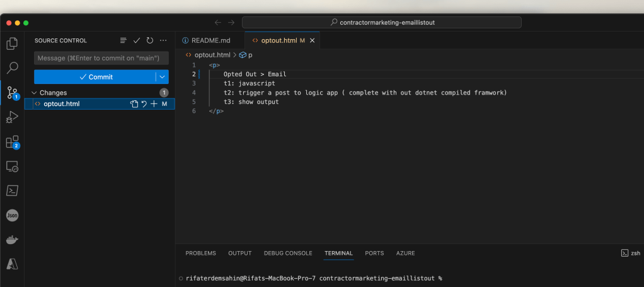
Task: Open Source Control view with 1 badge
Action: (13, 93)
